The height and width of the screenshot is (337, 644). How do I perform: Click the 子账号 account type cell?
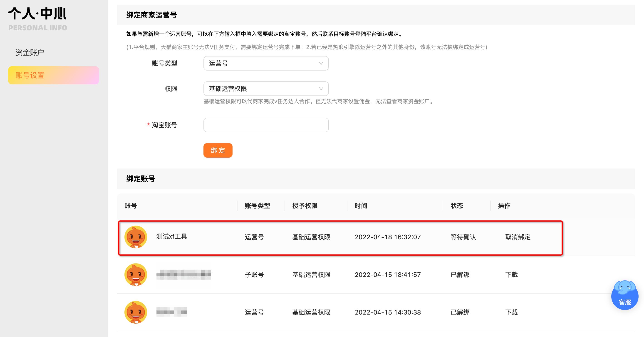point(254,275)
